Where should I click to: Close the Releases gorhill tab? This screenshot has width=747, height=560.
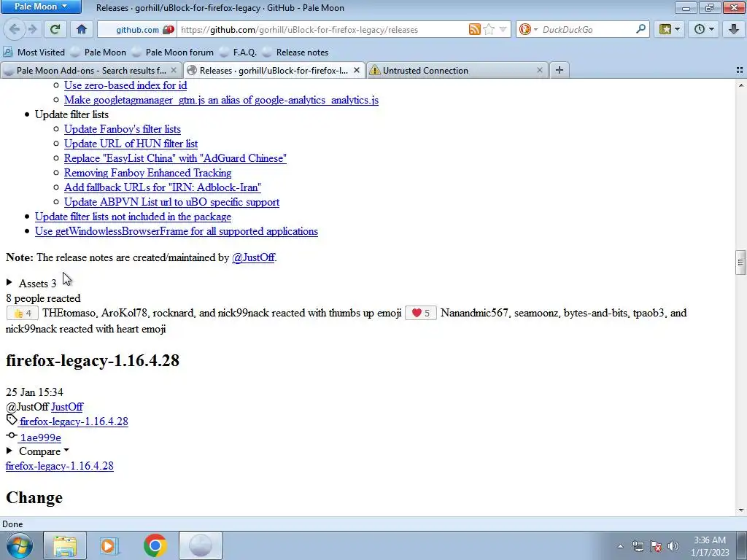click(356, 70)
